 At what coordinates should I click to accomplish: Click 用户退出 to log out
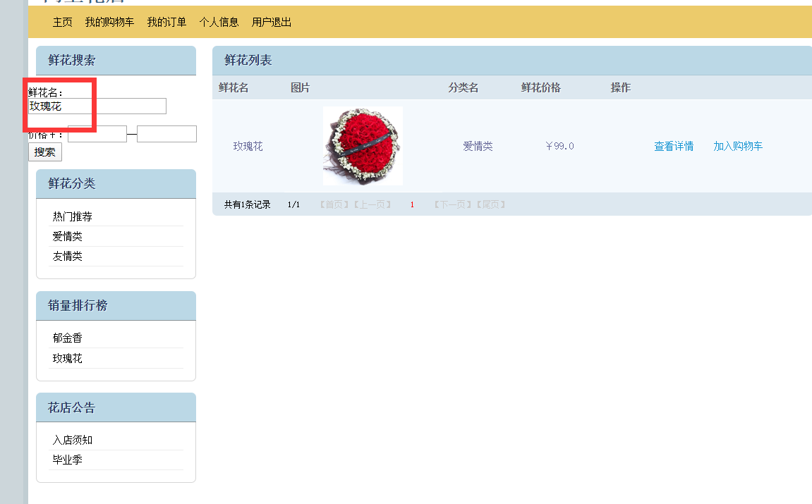point(270,22)
